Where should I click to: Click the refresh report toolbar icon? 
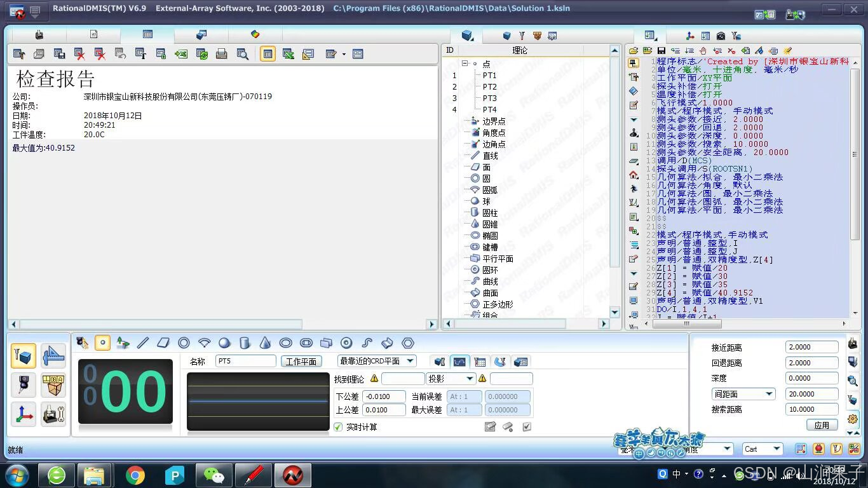pyautogui.click(x=201, y=54)
